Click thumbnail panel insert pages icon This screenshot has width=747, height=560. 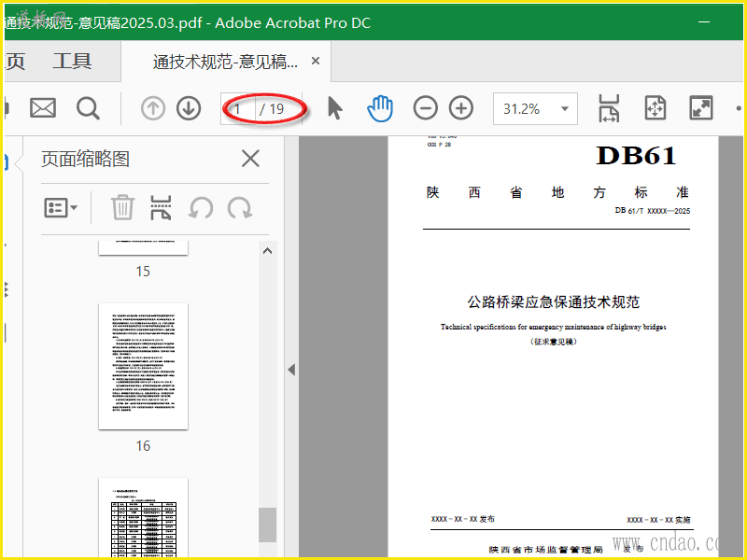point(161,207)
